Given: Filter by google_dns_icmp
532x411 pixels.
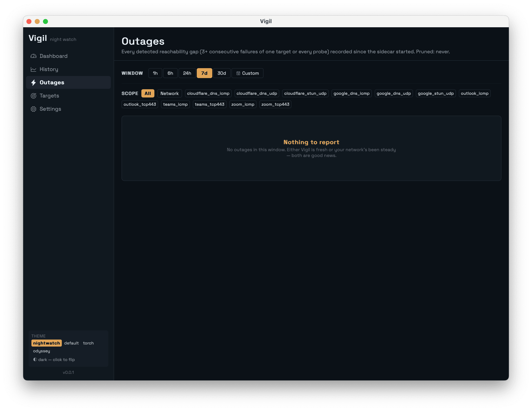Looking at the screenshot, I should (352, 94).
